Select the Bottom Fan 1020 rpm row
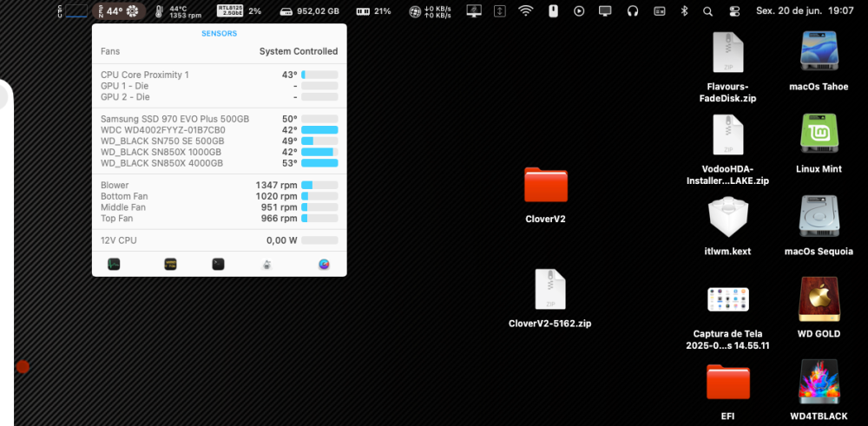Image resolution: width=868 pixels, height=426 pixels. coord(220,196)
